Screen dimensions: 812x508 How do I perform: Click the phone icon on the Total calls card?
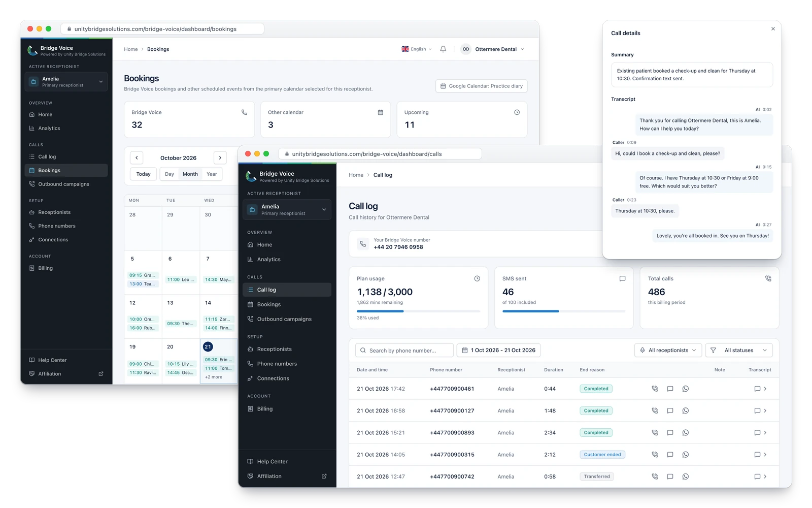click(768, 278)
